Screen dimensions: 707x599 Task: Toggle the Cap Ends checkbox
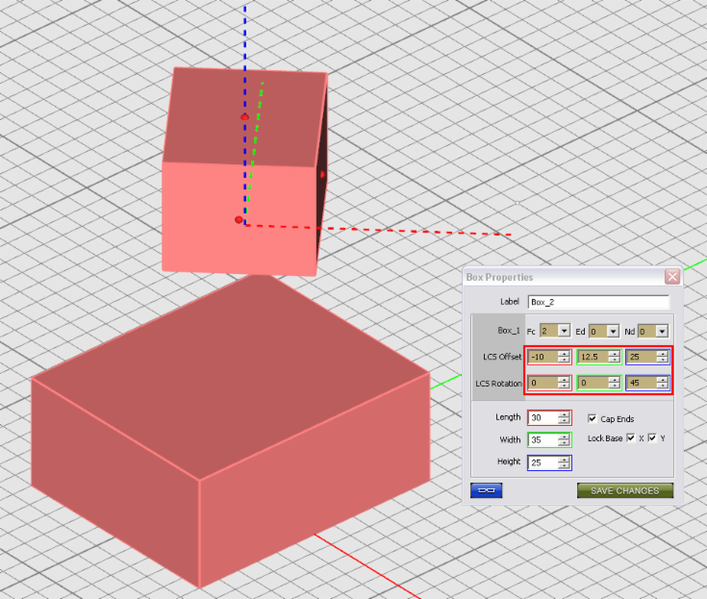pos(592,419)
